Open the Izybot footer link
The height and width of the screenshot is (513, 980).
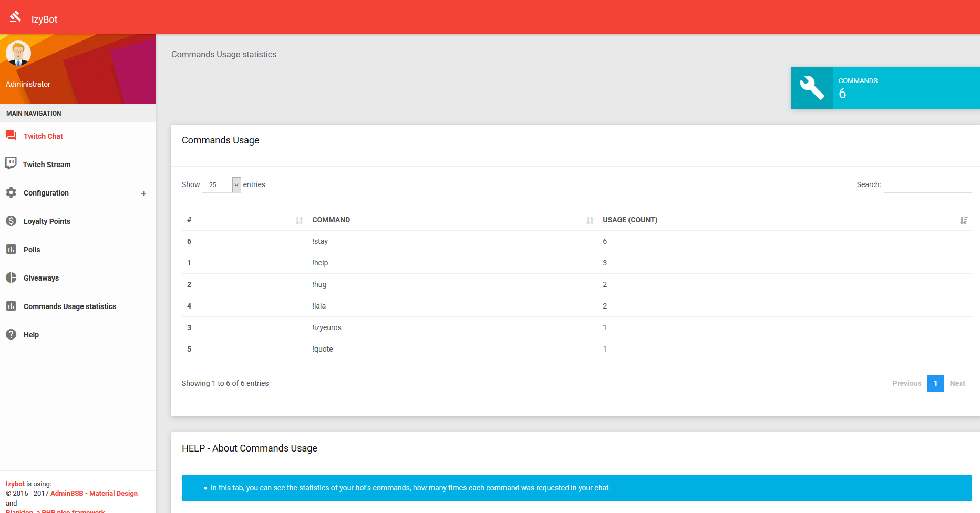coord(15,484)
